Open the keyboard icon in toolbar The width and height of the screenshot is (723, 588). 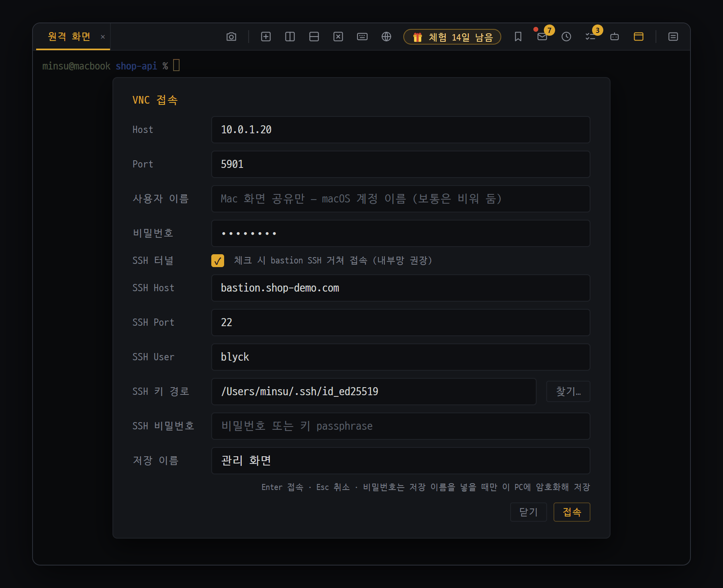(362, 37)
